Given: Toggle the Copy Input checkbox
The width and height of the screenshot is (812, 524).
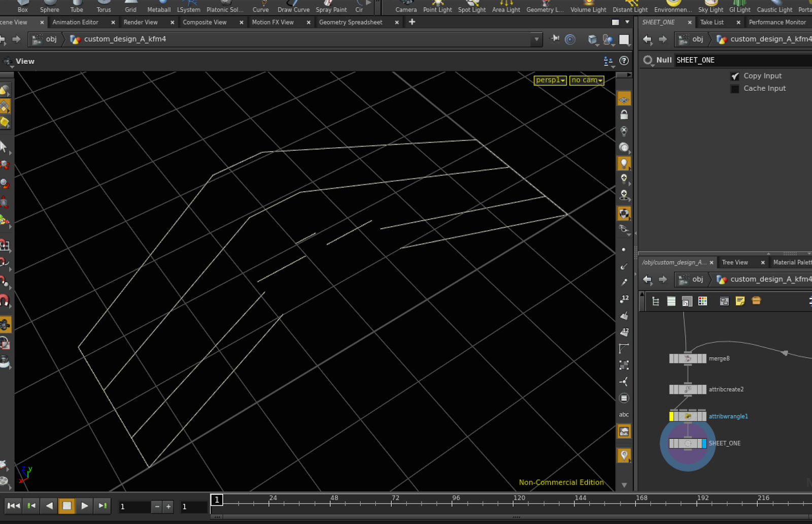Looking at the screenshot, I should pos(735,76).
